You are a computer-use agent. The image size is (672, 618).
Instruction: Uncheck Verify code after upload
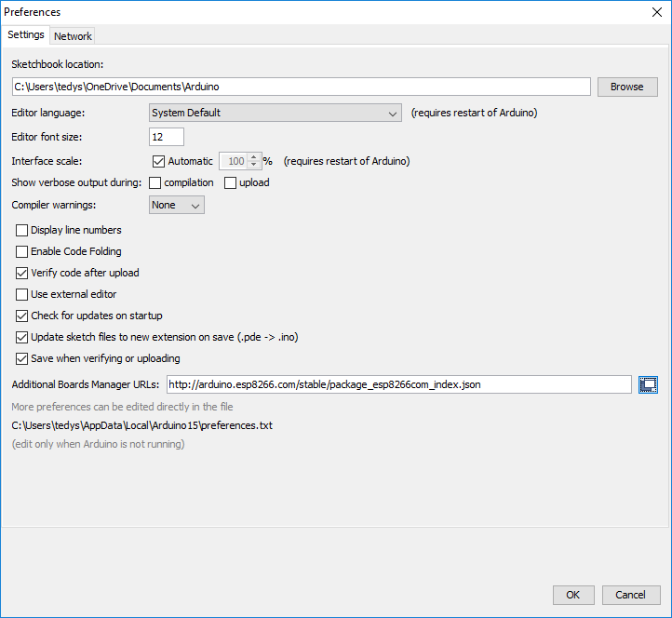tap(22, 273)
